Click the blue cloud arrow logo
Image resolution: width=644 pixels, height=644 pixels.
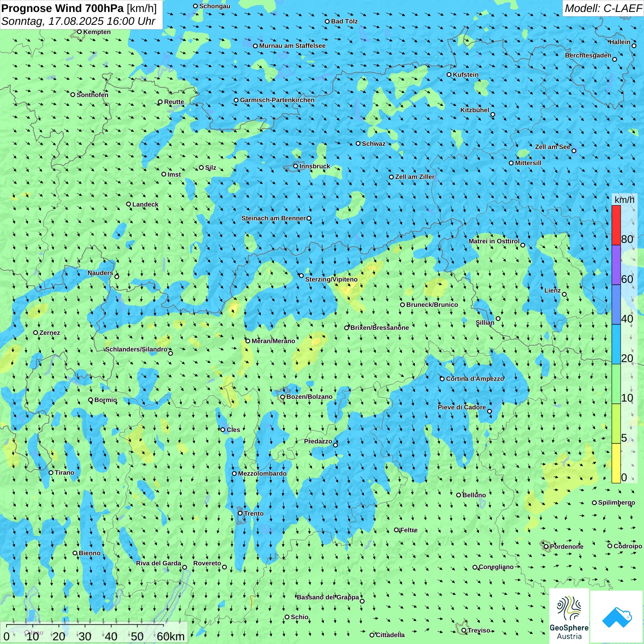pyautogui.click(x=616, y=617)
